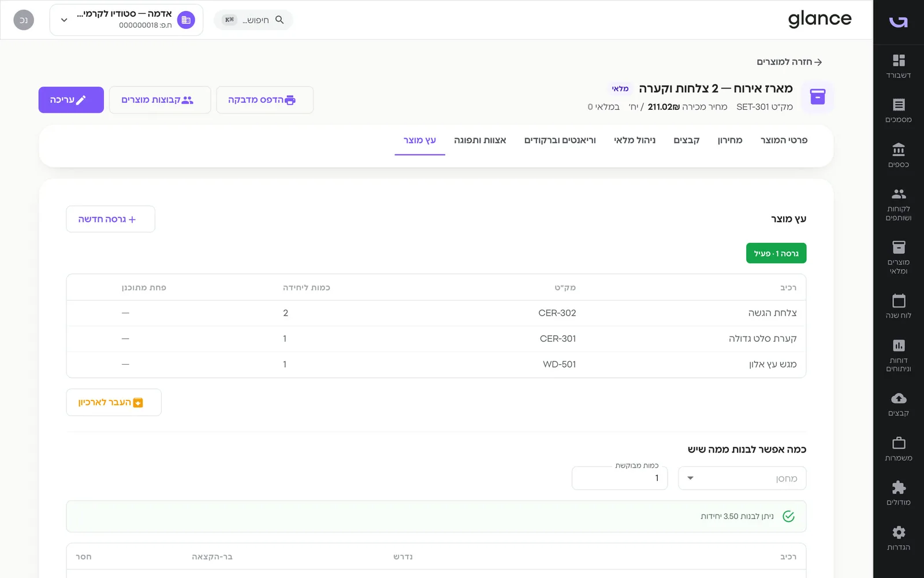This screenshot has width=924, height=578.
Task: Click the העבר לארכיון archive button
Action: coord(114,402)
